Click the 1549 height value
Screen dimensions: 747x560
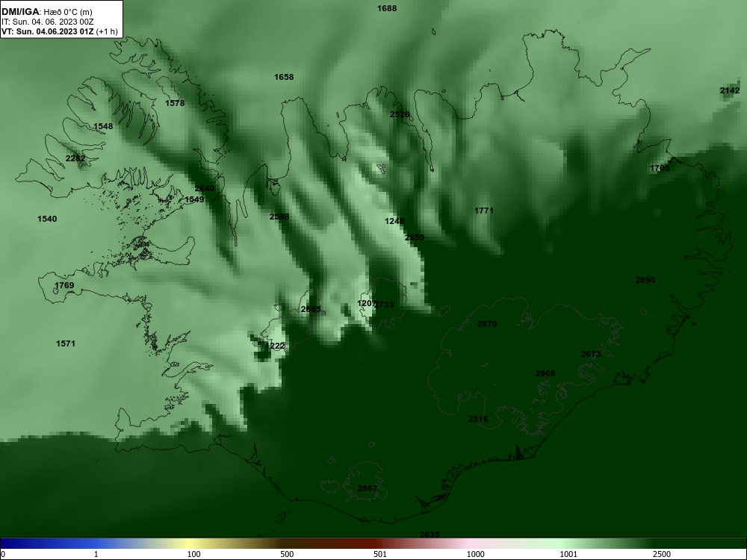coord(194,199)
